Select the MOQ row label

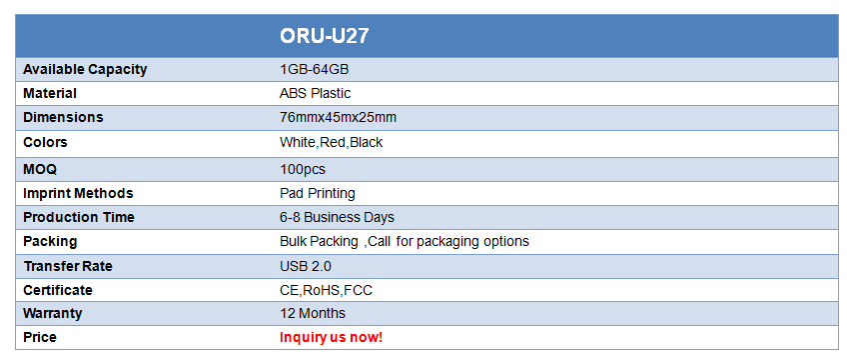pyautogui.click(x=40, y=169)
